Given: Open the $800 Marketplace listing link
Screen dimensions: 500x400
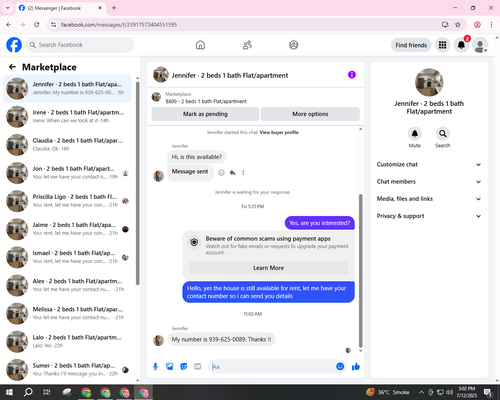Looking at the screenshot, I should pos(206,101).
